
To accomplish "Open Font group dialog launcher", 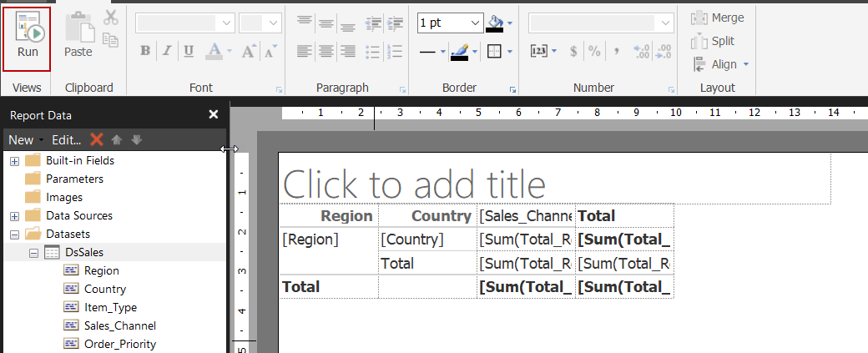I will click(279, 89).
